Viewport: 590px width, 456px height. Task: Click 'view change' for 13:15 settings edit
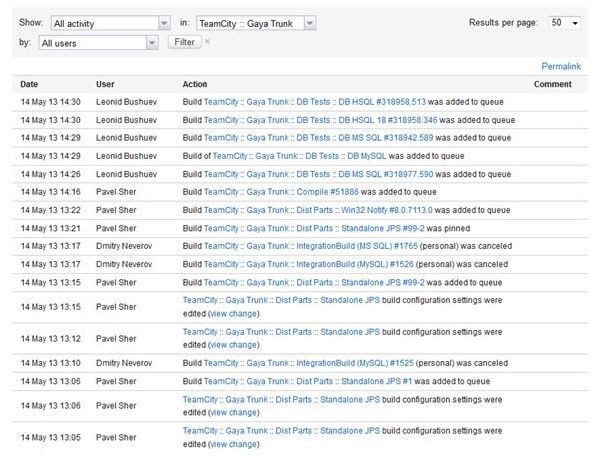(233, 314)
